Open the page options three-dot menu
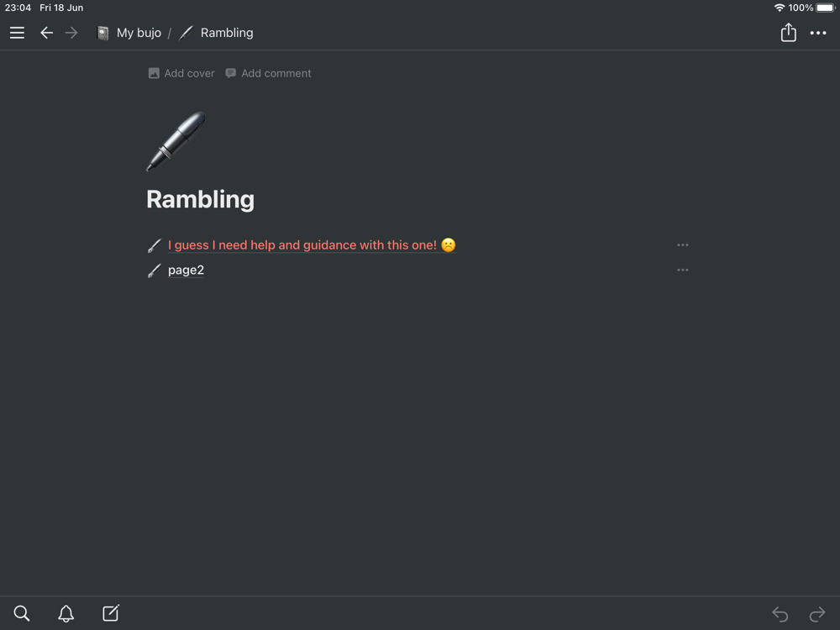Screen dimensions: 840x630 click(x=818, y=33)
